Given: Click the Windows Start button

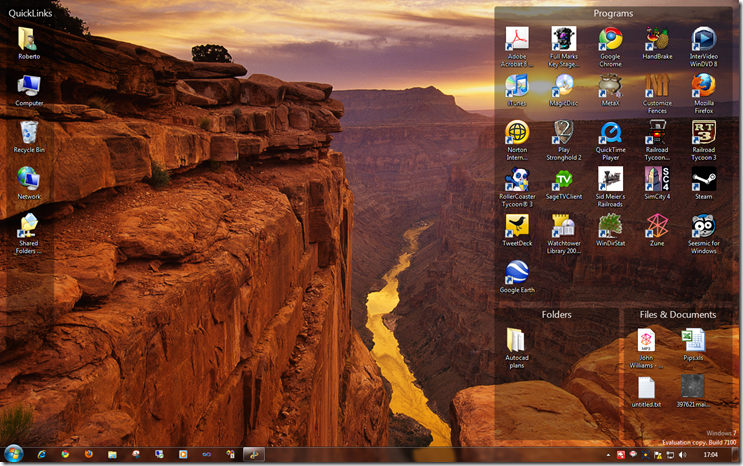Looking at the screenshot, I should 14,453.
